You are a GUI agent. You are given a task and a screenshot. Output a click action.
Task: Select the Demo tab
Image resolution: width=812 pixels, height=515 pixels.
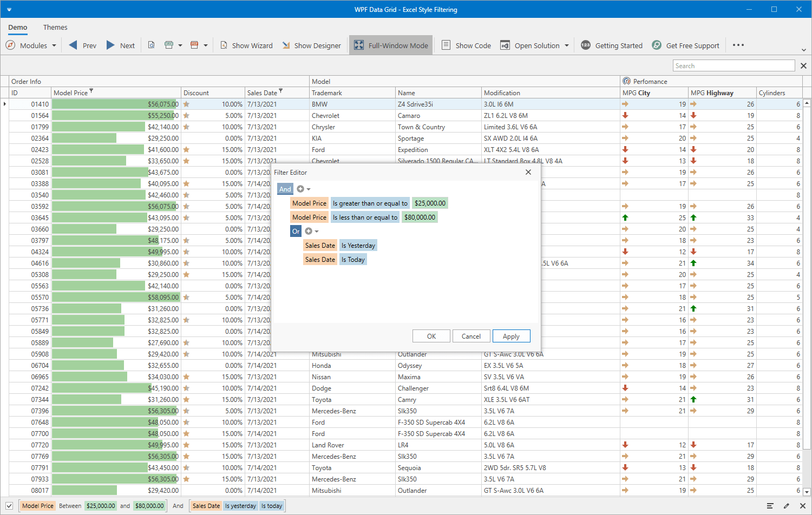click(17, 27)
